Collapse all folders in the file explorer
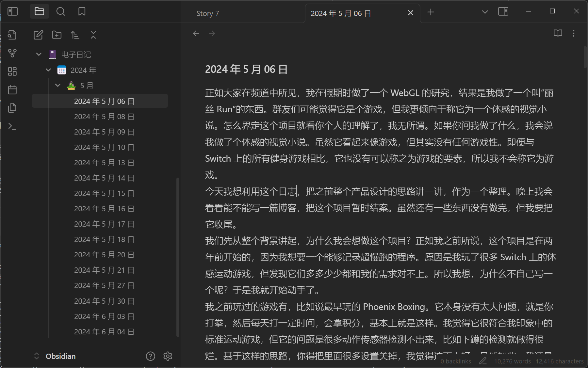The height and width of the screenshot is (368, 588). [x=93, y=35]
